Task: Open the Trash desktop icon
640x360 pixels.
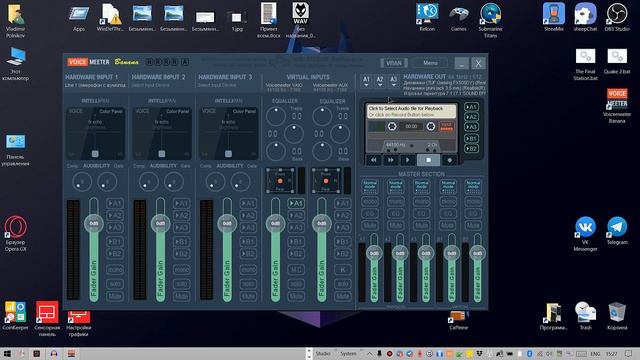Action: (585, 316)
